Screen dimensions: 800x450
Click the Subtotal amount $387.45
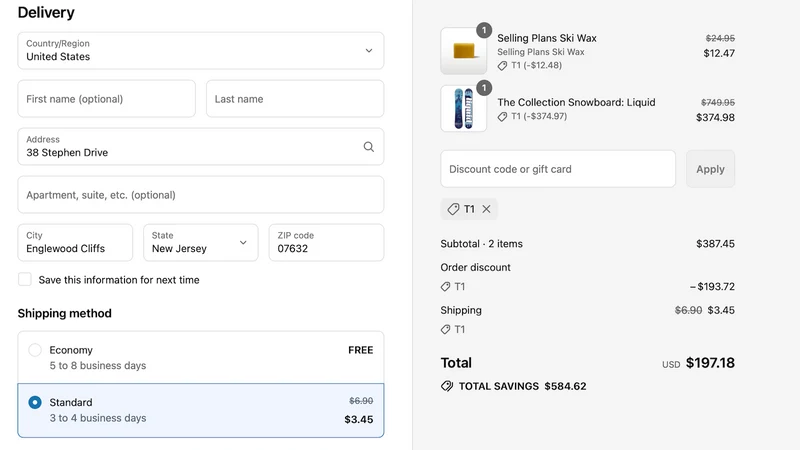(x=715, y=244)
